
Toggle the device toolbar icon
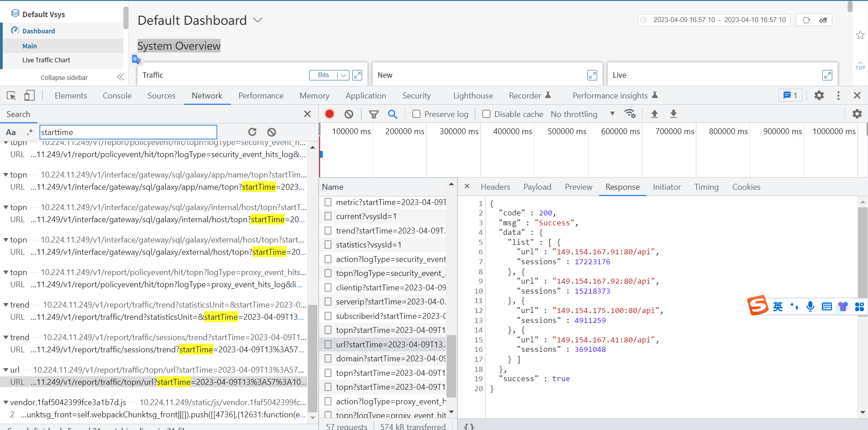29,96
